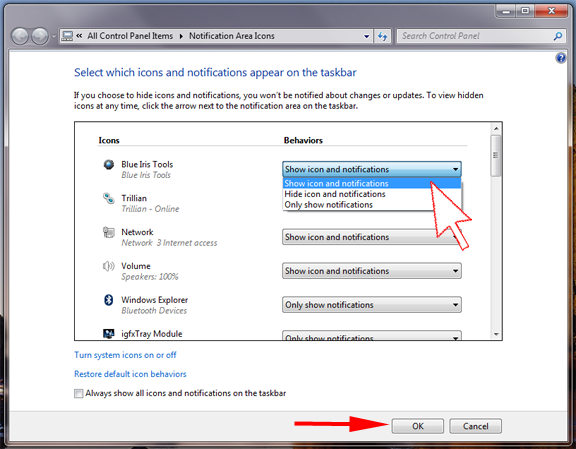
Task: Go back with the Back arrow button
Action: tap(20, 36)
